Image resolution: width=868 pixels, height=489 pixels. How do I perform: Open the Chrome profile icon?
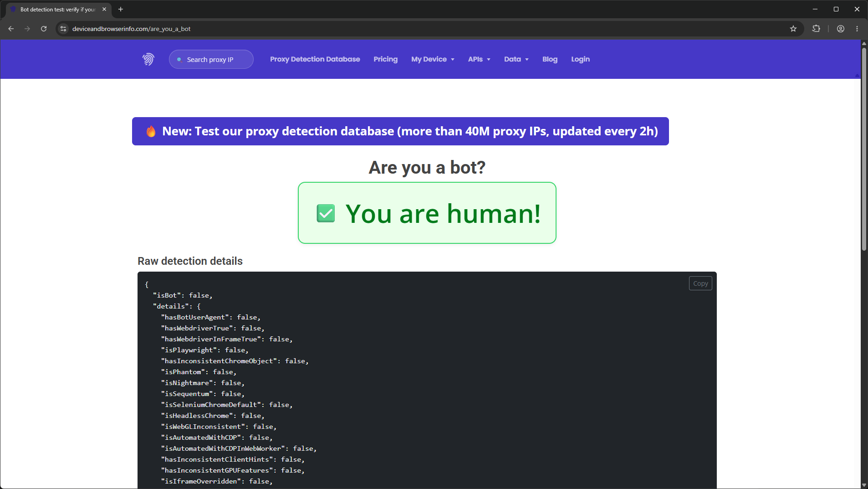point(841,29)
